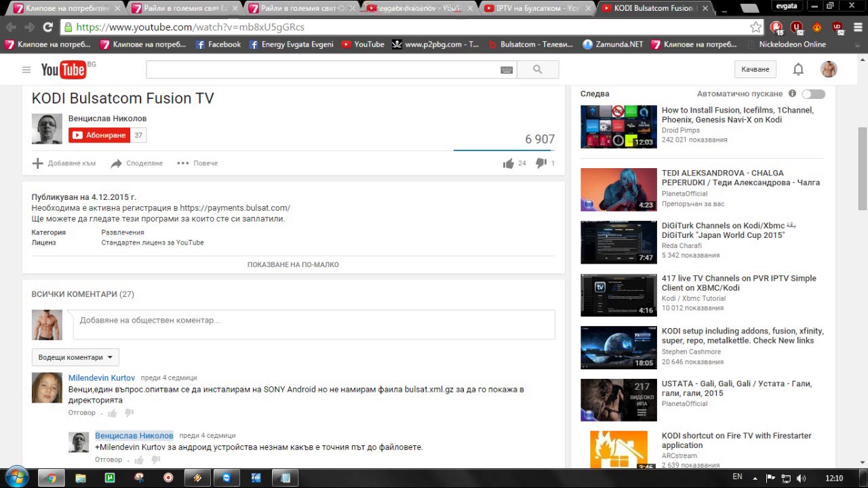The width and height of the screenshot is (868, 488).
Task: Click the red Абониране subscribe button
Action: [x=99, y=136]
